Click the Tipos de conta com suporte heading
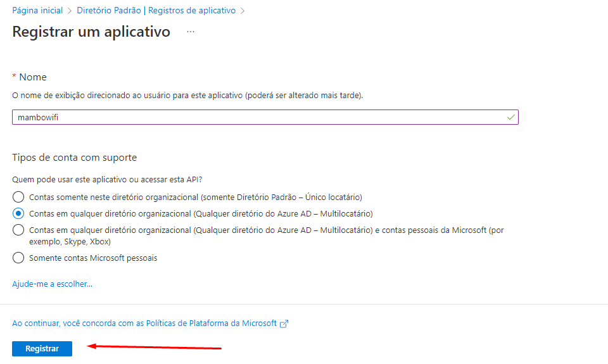 75,158
